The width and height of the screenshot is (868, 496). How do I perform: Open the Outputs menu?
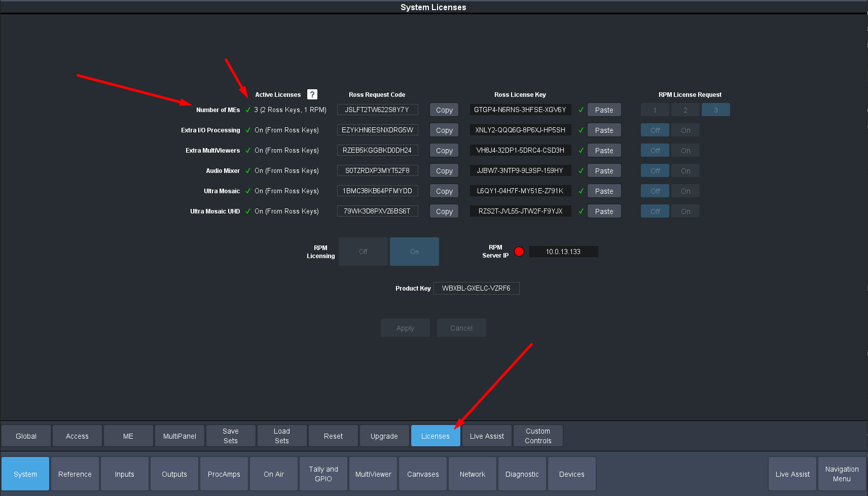(x=174, y=474)
